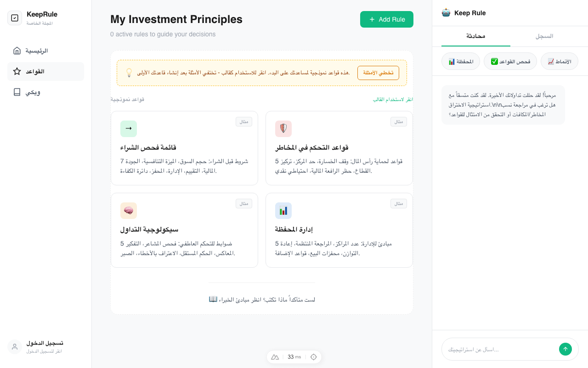The width and height of the screenshot is (588, 368).
Task: Open the انقر لاستخدام القالب link
Action: (393, 99)
